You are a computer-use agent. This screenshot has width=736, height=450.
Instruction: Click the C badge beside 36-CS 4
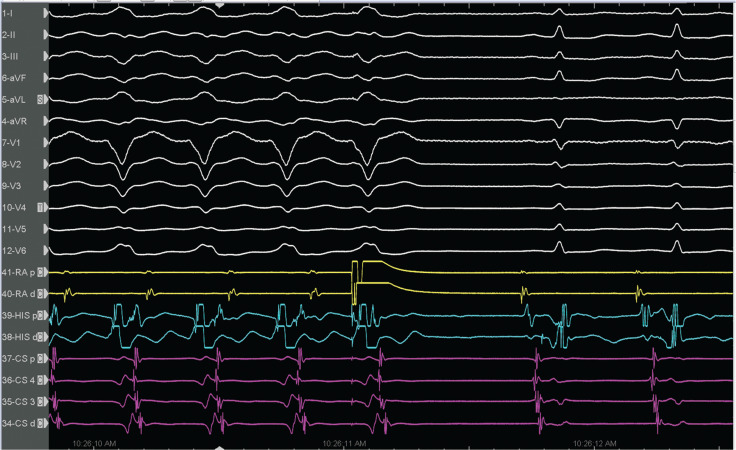click(41, 381)
